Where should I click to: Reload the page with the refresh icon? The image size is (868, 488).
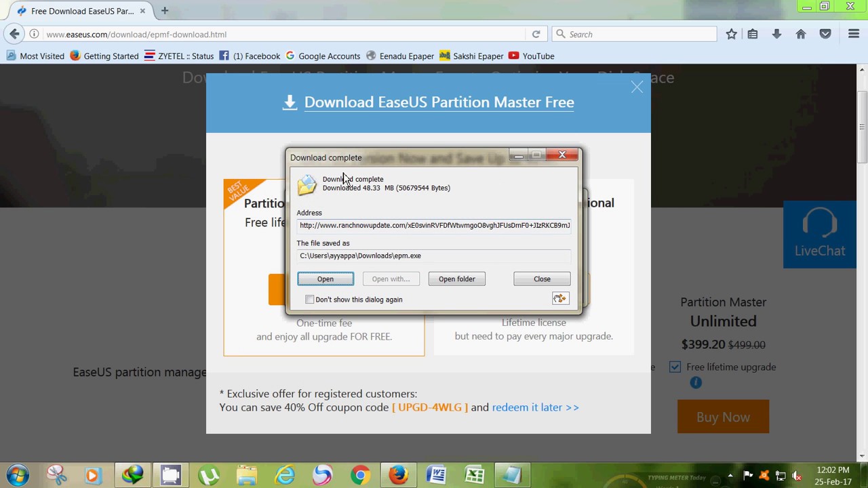[x=536, y=34]
